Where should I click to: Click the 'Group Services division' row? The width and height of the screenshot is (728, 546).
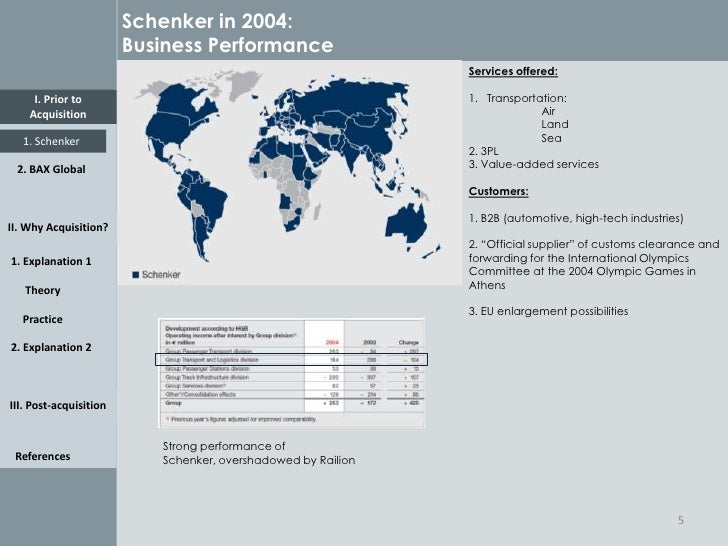(x=291, y=386)
